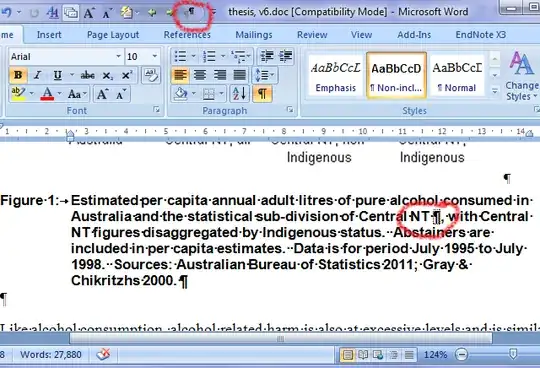540x368 pixels.
Task: Open underline style dropdown arrow
Action: coord(72,75)
